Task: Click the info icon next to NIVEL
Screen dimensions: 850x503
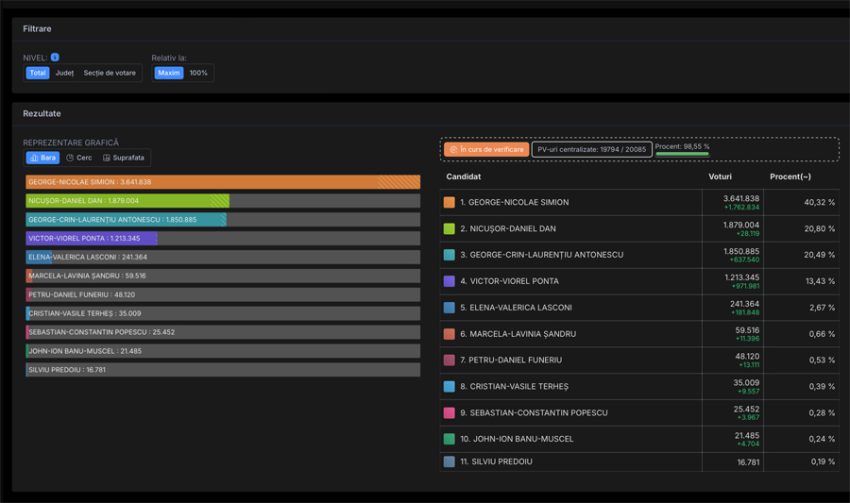Action: click(x=55, y=58)
